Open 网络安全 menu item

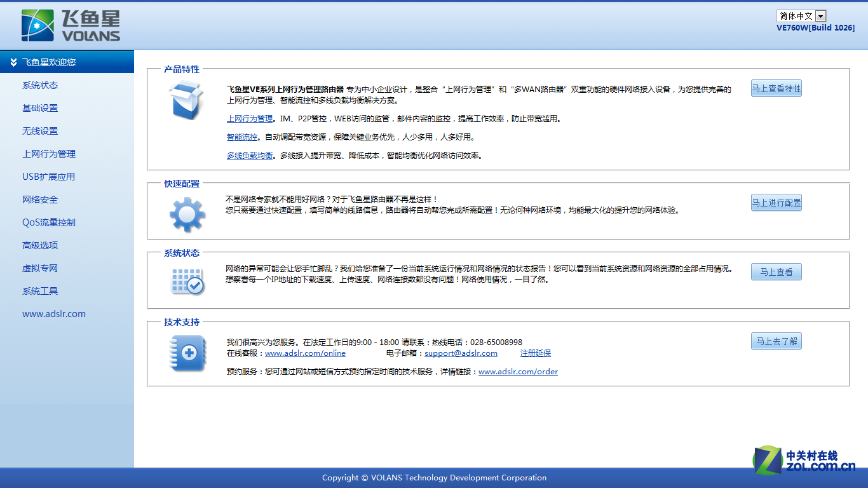[x=40, y=200]
